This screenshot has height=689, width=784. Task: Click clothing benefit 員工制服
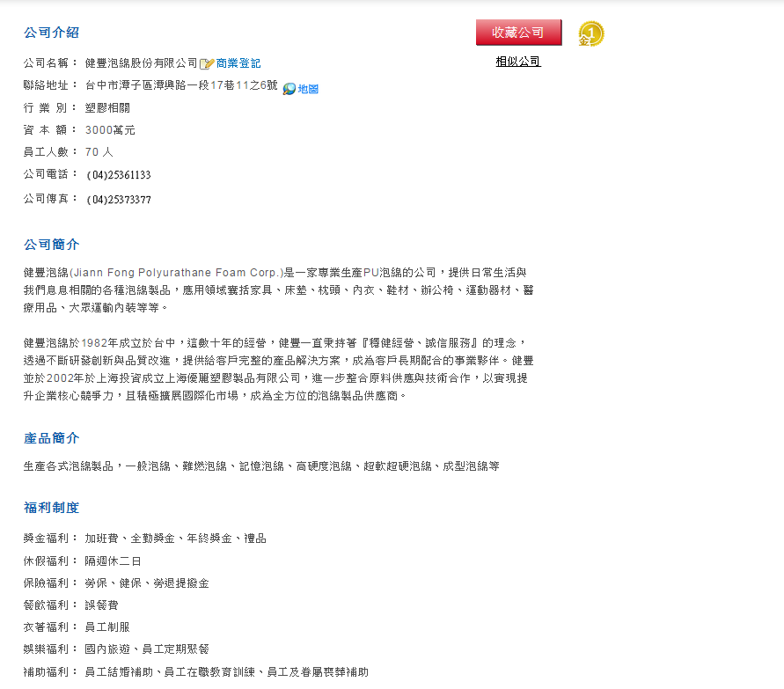(x=107, y=627)
